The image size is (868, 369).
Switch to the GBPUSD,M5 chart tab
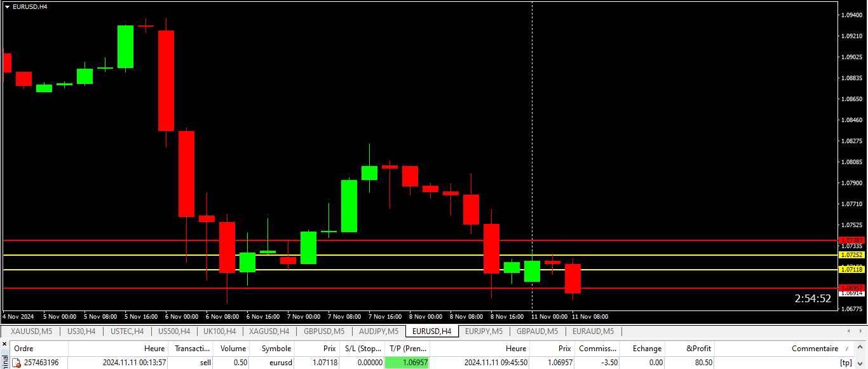tap(324, 331)
